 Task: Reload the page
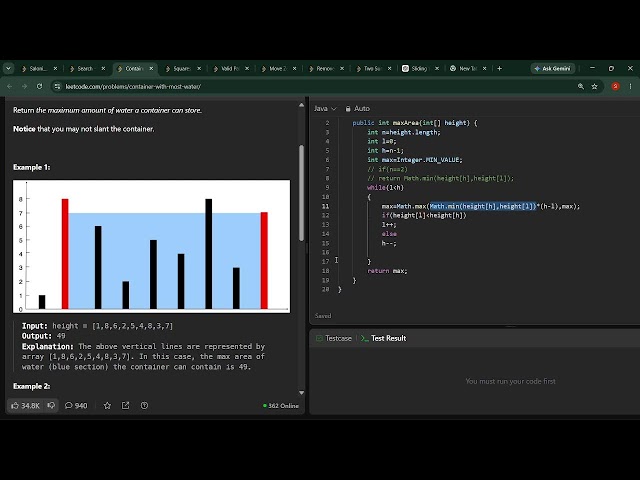pos(40,87)
